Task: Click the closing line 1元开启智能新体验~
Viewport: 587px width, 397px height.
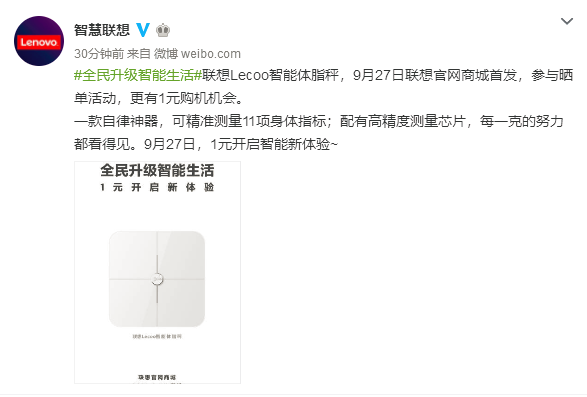Action: tap(274, 144)
